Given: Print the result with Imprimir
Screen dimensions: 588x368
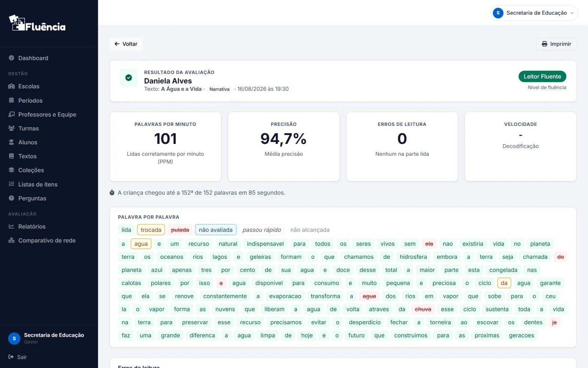Looking at the screenshot, I should point(556,44).
